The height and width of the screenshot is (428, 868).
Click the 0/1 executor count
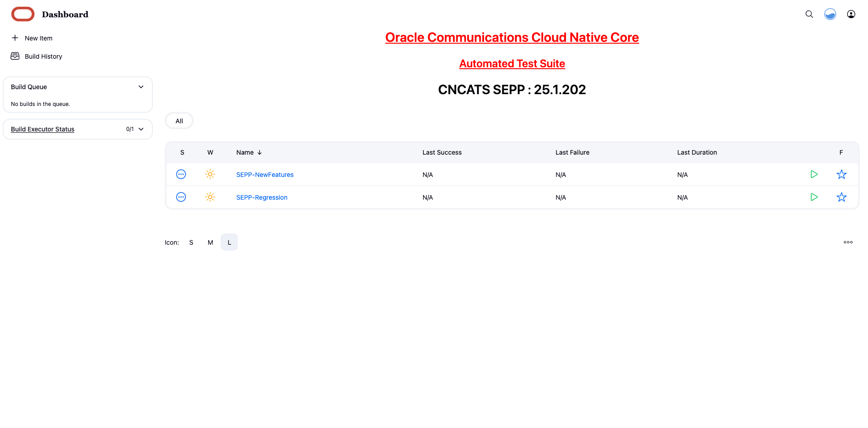[130, 129]
